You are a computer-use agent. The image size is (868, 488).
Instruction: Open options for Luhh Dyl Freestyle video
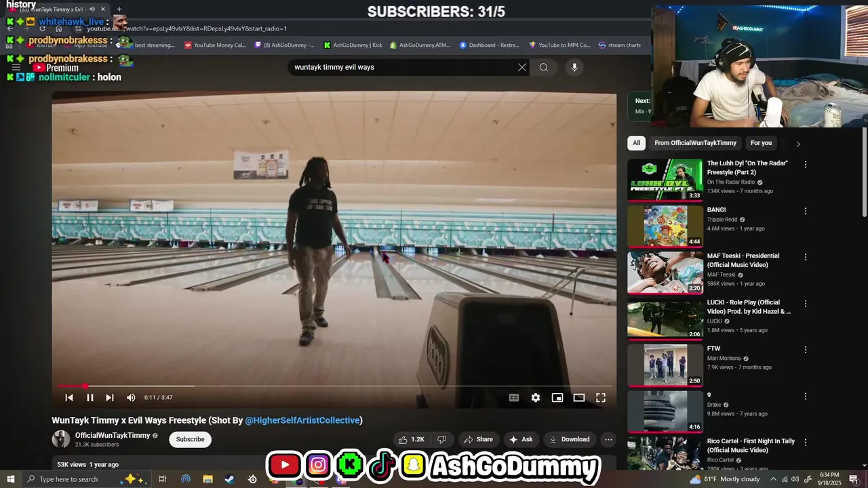(806, 165)
